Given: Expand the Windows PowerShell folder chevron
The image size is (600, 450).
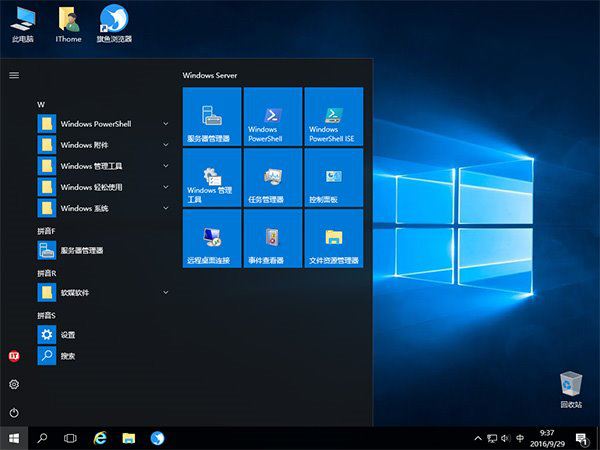Looking at the screenshot, I should click(166, 124).
